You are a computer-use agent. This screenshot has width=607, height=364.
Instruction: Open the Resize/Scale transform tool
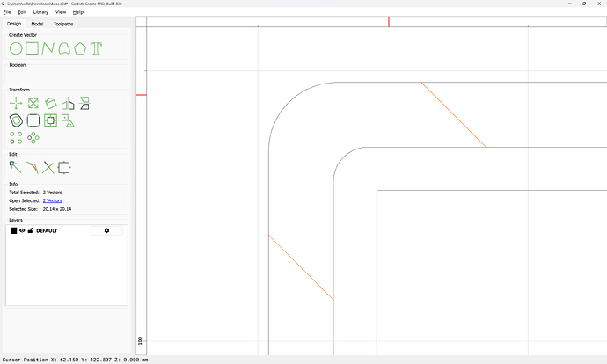point(33,104)
